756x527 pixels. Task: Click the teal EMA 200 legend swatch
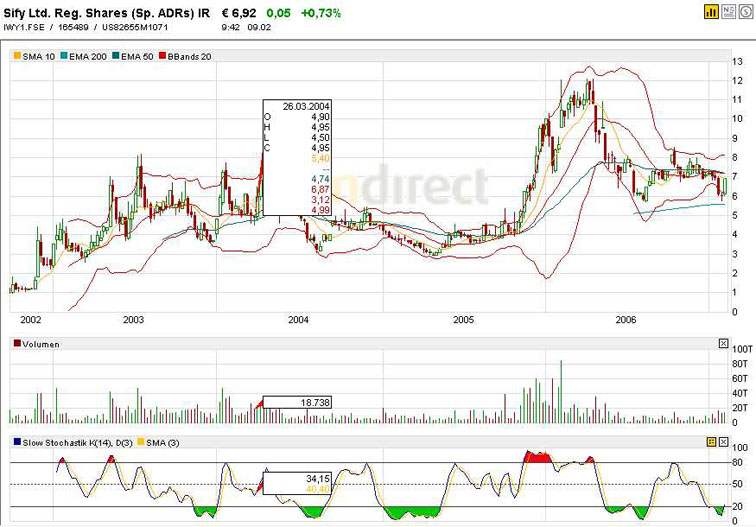click(x=64, y=56)
